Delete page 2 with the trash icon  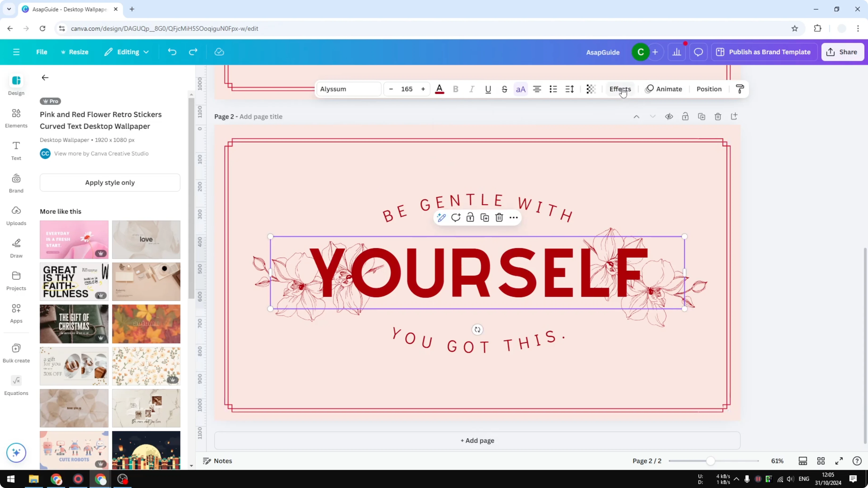[718, 116]
